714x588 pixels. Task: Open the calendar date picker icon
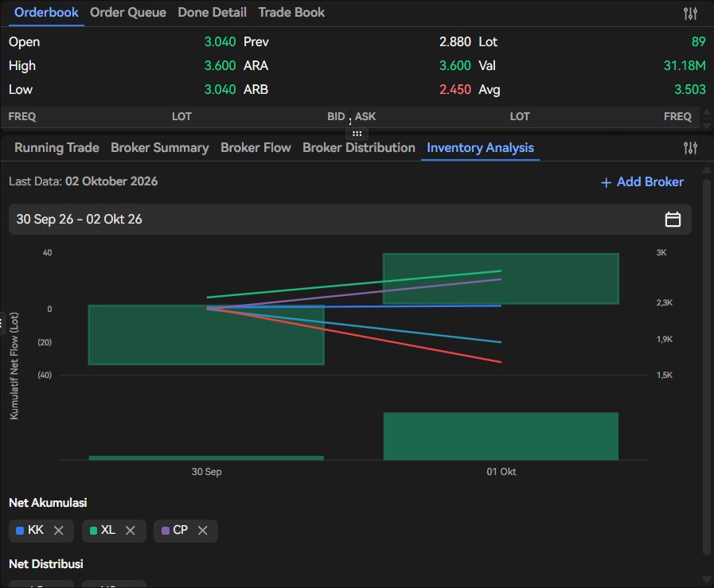(673, 220)
